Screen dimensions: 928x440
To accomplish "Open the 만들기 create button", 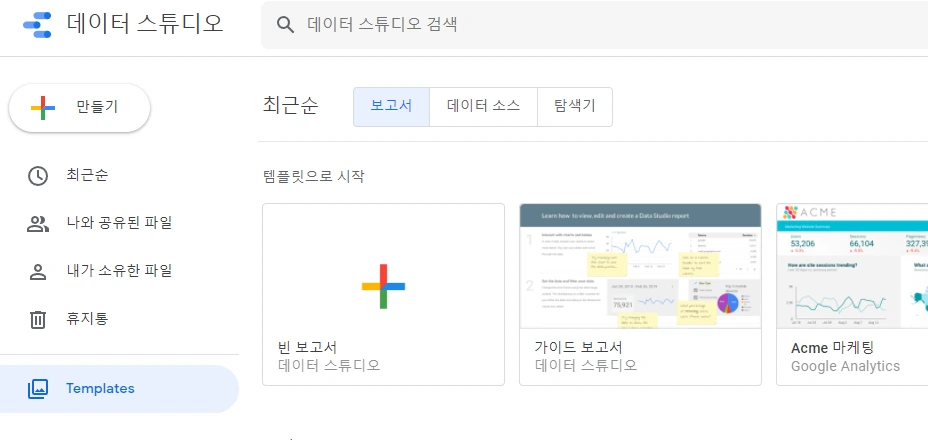I will pos(79,108).
